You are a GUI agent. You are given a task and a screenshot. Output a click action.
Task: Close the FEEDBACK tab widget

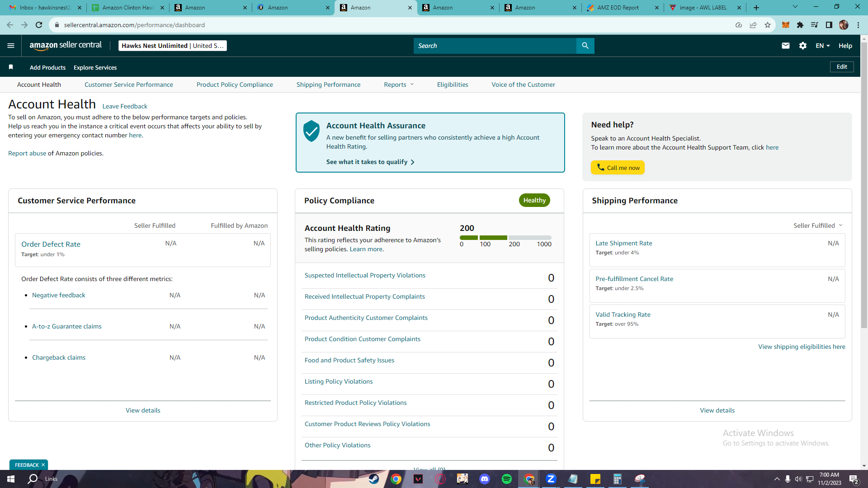43,465
